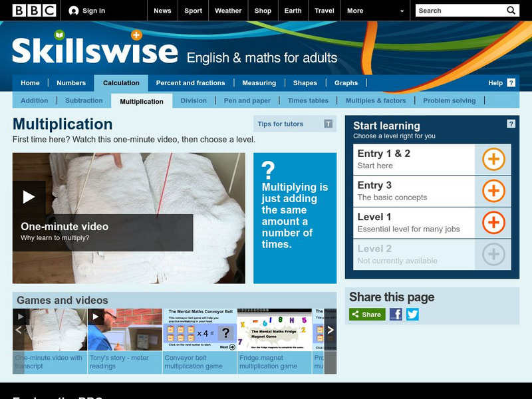The width and height of the screenshot is (532, 399).
Task: Open the Problem solving sub-tab
Action: [x=450, y=100]
